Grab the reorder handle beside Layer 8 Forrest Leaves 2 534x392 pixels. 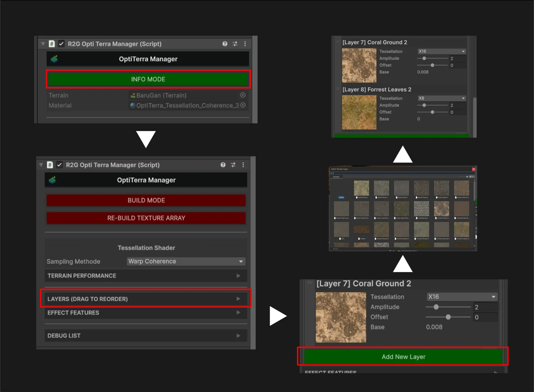338,89
